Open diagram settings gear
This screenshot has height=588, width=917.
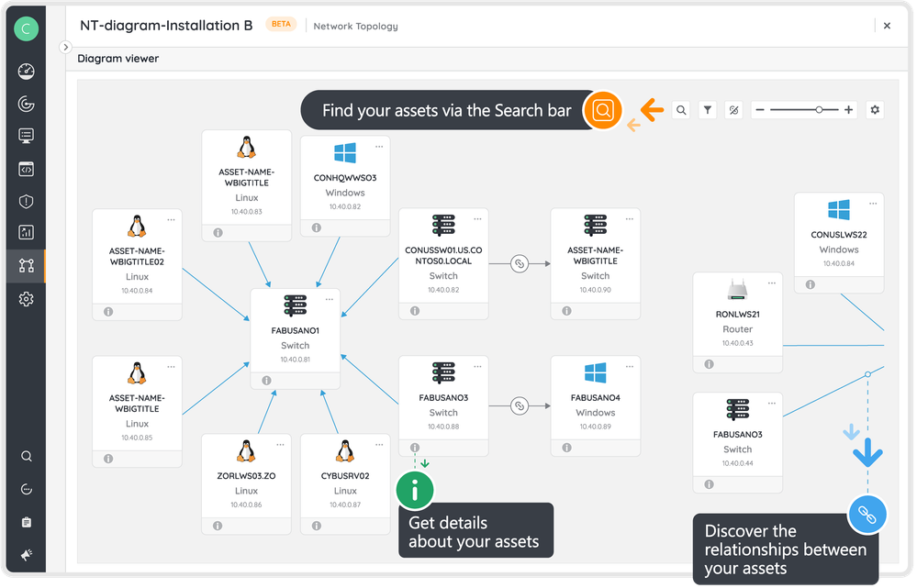point(875,110)
